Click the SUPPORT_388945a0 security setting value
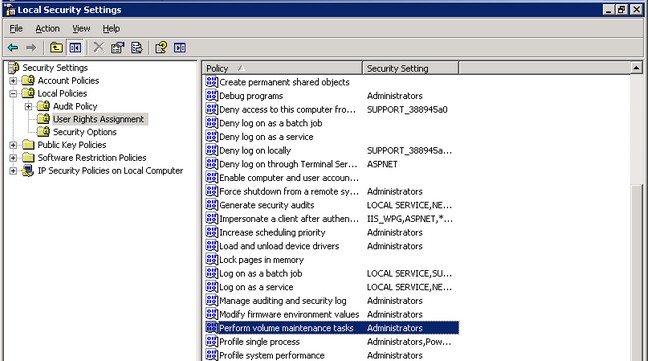This screenshot has height=361, width=648. pos(407,109)
